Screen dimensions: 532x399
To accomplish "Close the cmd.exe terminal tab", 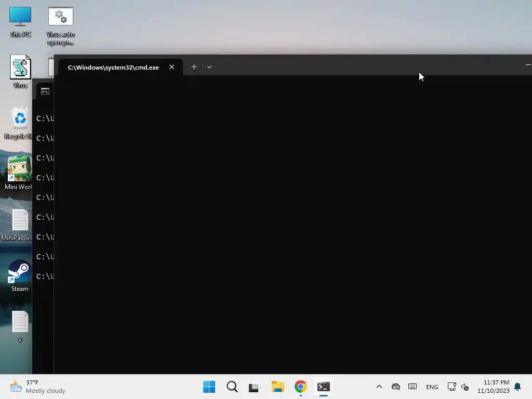I will [171, 67].
